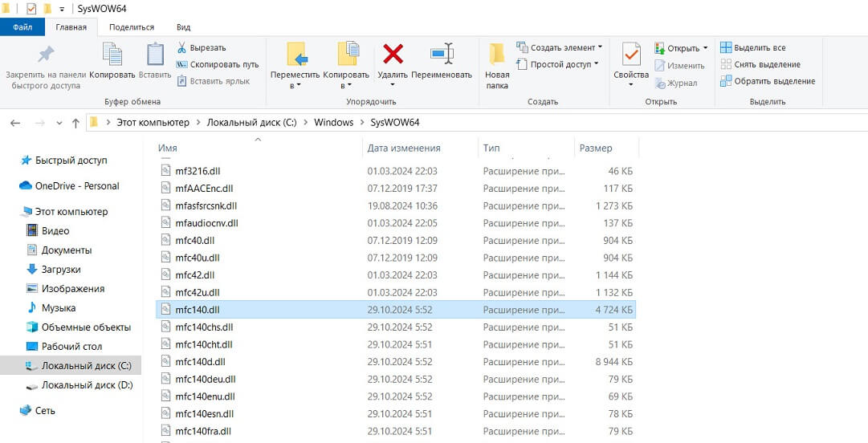Screen dimensions: 868x443
Task: Click the Копировать clipboard icon
Action: (x=112, y=55)
